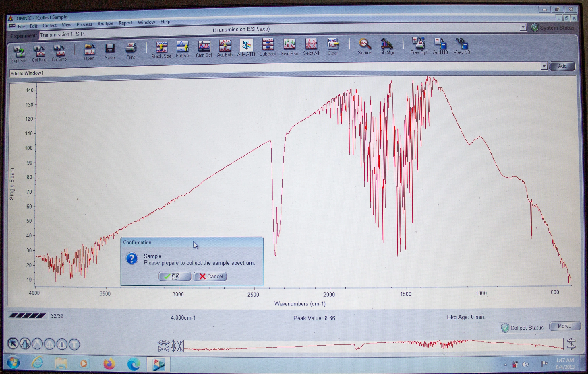Expand the Experiment dropdown arrow
The image size is (588, 374).
click(523, 28)
